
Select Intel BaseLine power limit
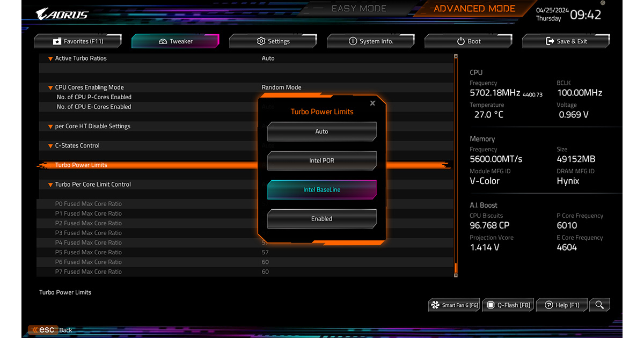point(321,189)
